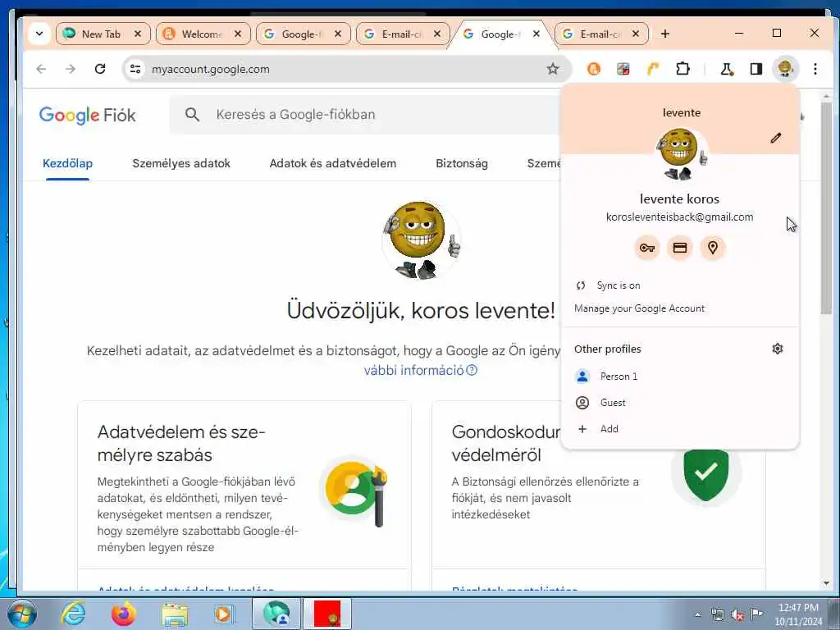The width and height of the screenshot is (840, 630).
Task: Go forward to next page
Action: (x=71, y=69)
